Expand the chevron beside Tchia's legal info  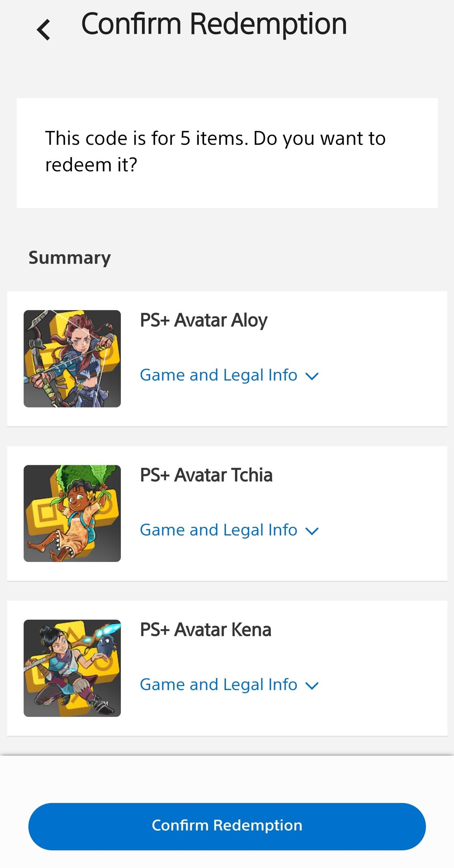[312, 531]
